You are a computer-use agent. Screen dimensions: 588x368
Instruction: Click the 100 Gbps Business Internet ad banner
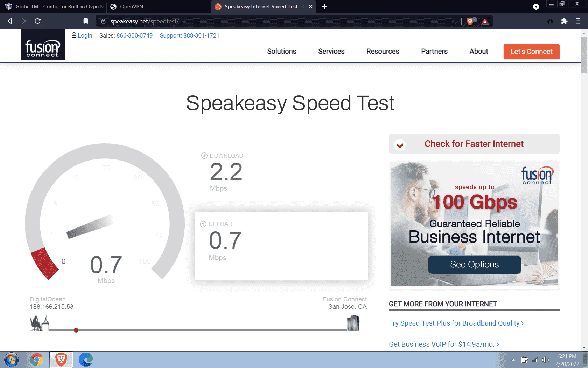click(474, 224)
